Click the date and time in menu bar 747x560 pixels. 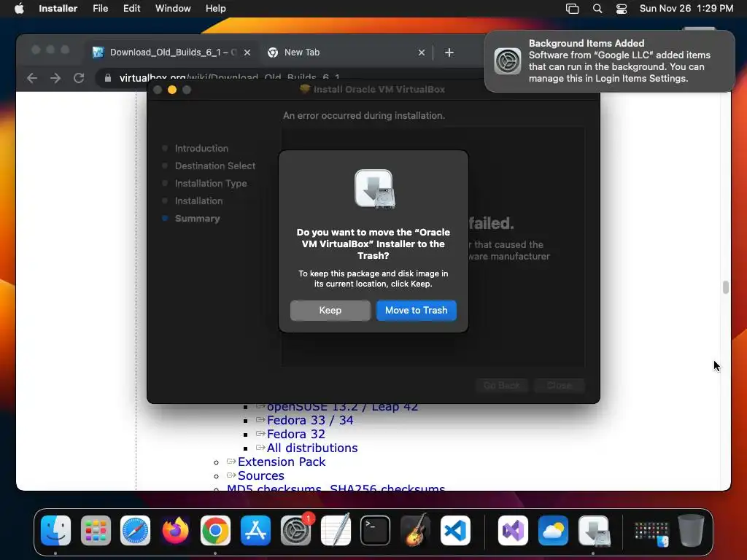[686, 9]
